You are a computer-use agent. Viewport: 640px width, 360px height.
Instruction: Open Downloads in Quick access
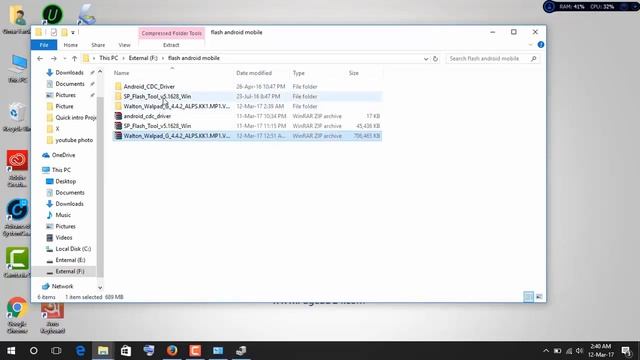(x=69, y=73)
